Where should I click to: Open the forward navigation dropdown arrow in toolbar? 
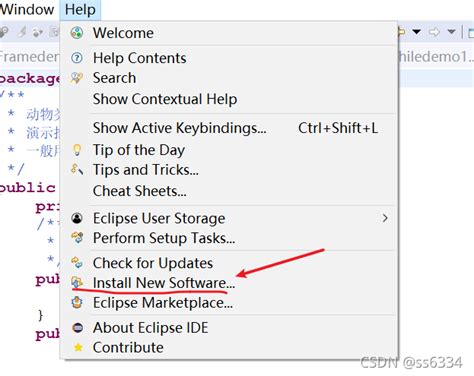451,32
